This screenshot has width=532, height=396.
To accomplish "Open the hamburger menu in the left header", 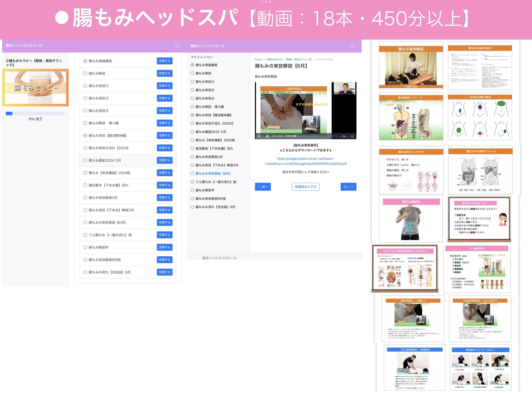I will click(177, 46).
